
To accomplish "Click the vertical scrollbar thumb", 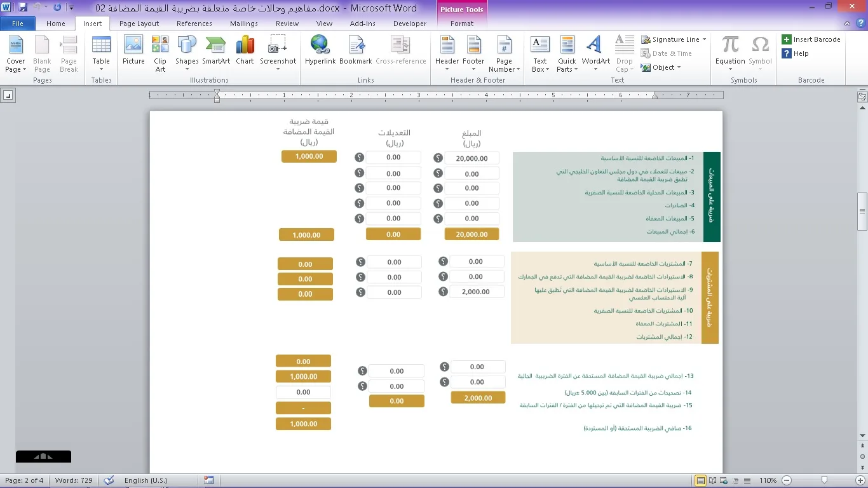I will pyautogui.click(x=862, y=211).
